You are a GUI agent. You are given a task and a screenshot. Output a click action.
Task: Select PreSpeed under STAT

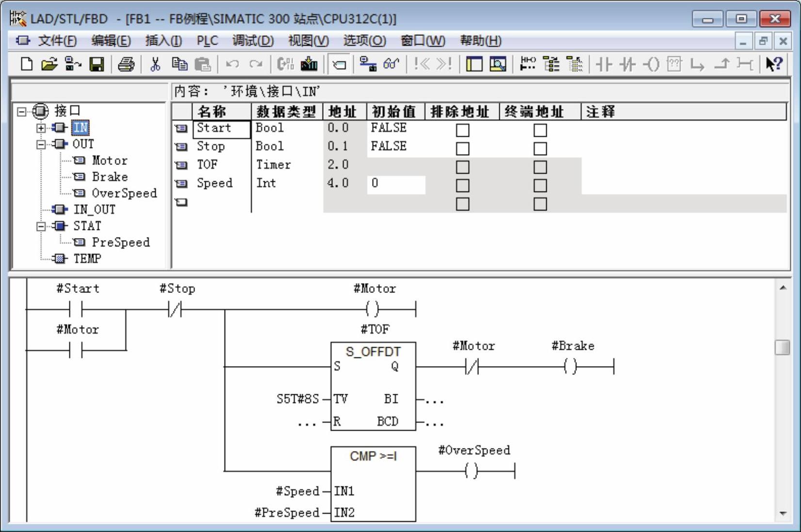pyautogui.click(x=121, y=242)
